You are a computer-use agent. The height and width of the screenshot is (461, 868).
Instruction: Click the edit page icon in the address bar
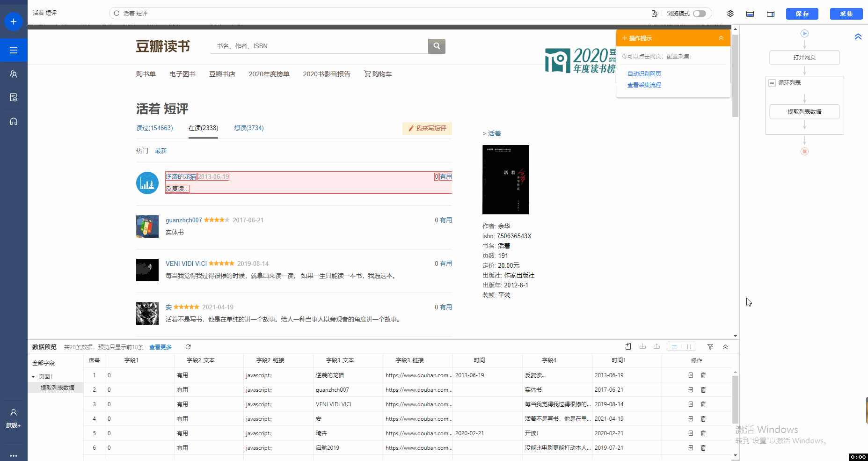point(654,14)
